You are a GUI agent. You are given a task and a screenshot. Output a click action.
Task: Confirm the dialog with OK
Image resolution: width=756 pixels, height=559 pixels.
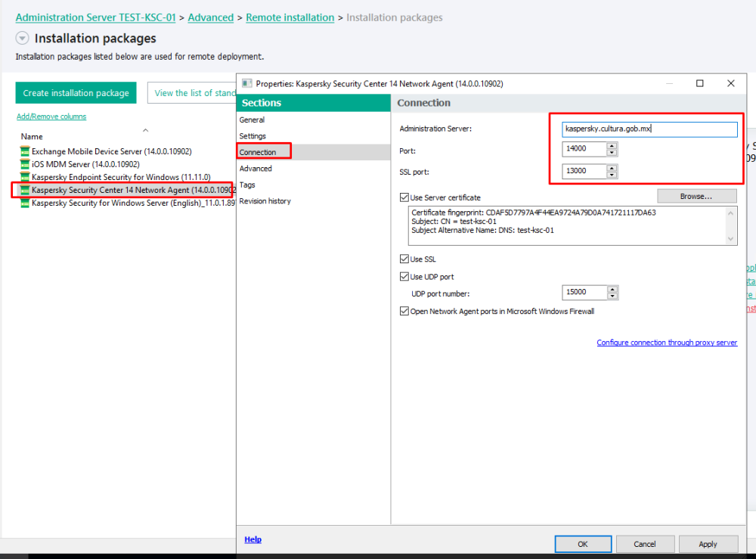583,544
